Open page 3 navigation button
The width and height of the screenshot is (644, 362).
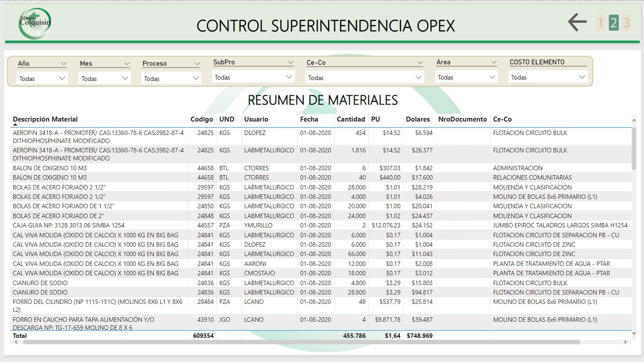coord(627,23)
